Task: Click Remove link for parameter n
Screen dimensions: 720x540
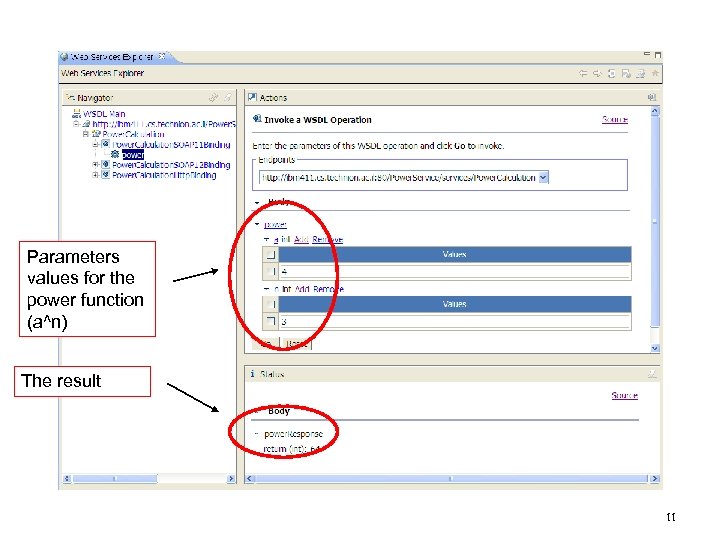Action: (x=328, y=289)
